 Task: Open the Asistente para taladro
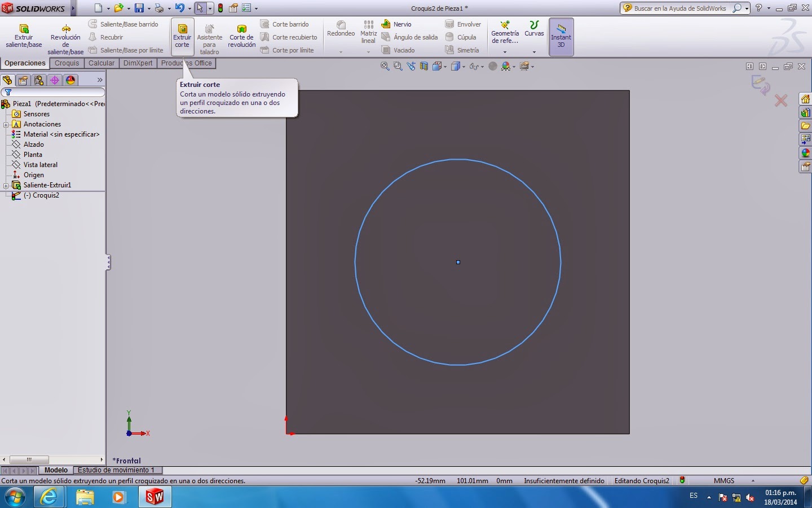[x=209, y=37]
